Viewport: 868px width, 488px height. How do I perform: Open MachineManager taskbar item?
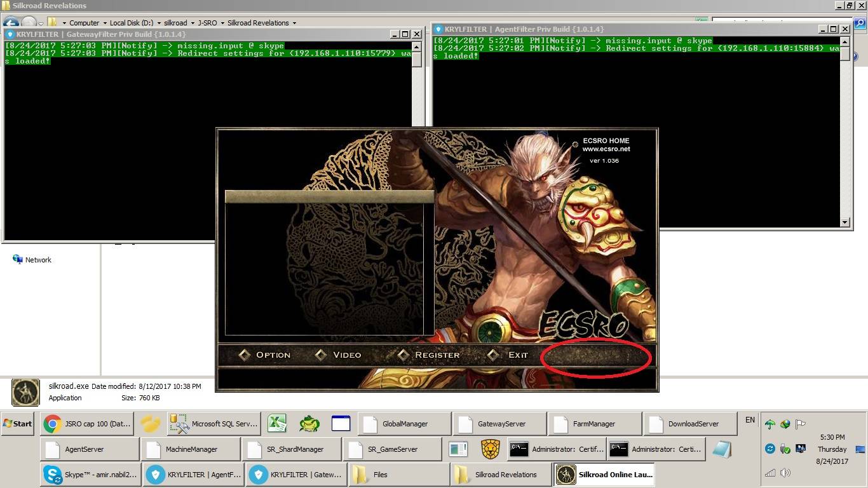tap(191, 449)
